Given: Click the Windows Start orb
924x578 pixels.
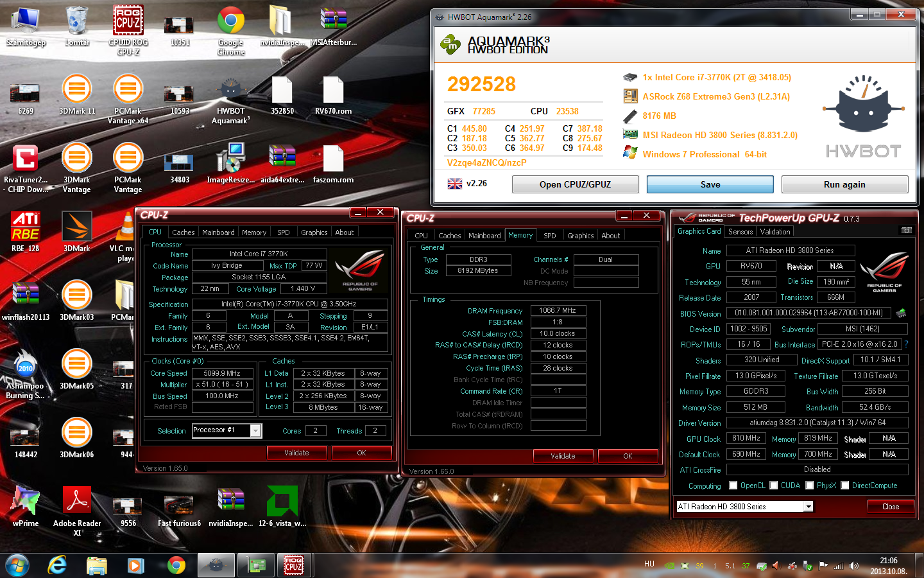Looking at the screenshot, I should coord(17,565).
